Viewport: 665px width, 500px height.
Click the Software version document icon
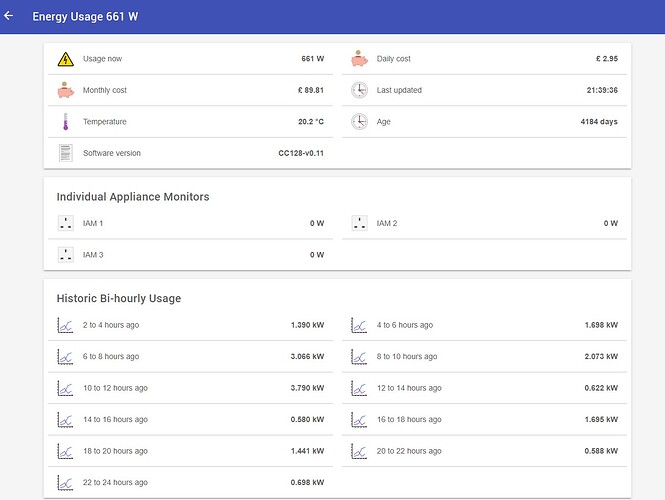[x=66, y=153]
